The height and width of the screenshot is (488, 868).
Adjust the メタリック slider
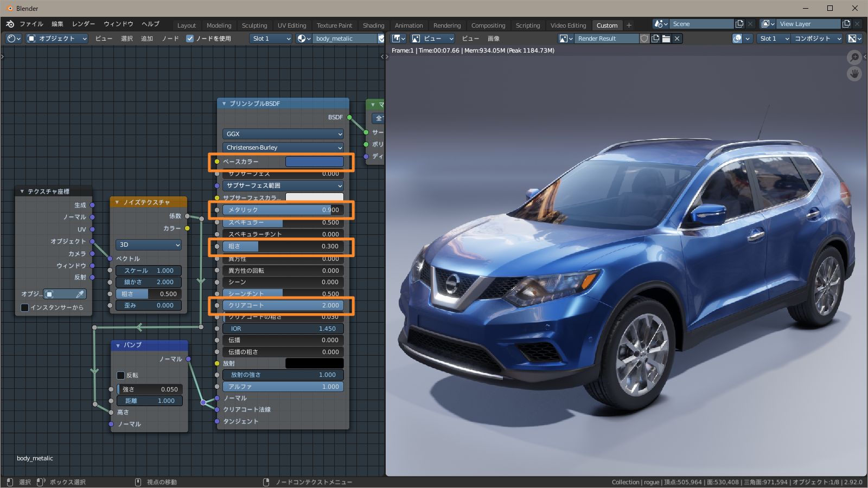(283, 210)
